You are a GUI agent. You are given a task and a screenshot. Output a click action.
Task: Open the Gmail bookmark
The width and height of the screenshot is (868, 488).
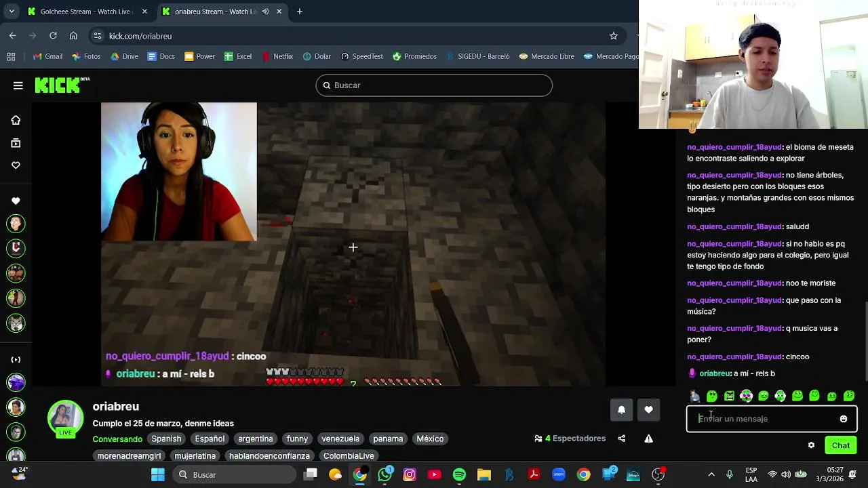[x=47, y=56]
